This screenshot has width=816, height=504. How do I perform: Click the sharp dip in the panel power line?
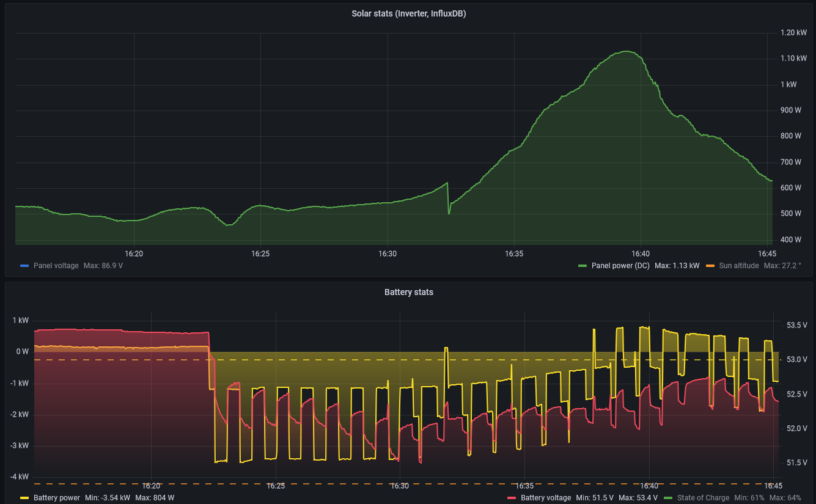(449, 213)
